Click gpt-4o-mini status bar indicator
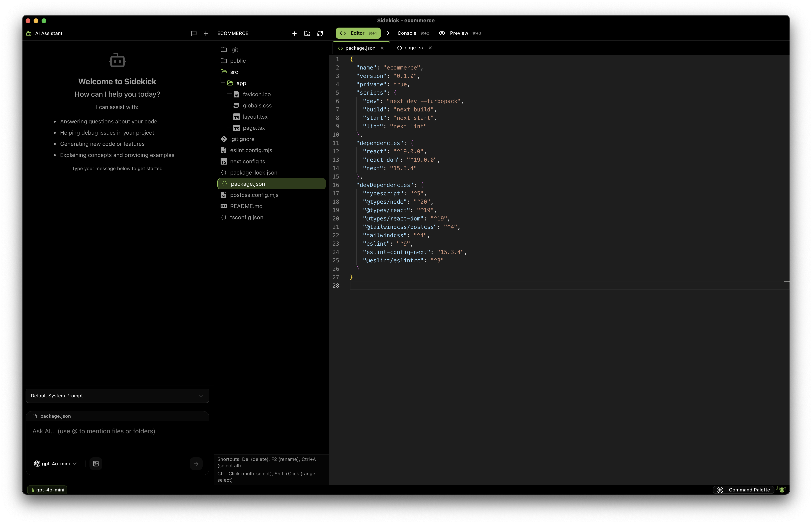Viewport: 812px width, 524px height. click(x=47, y=490)
